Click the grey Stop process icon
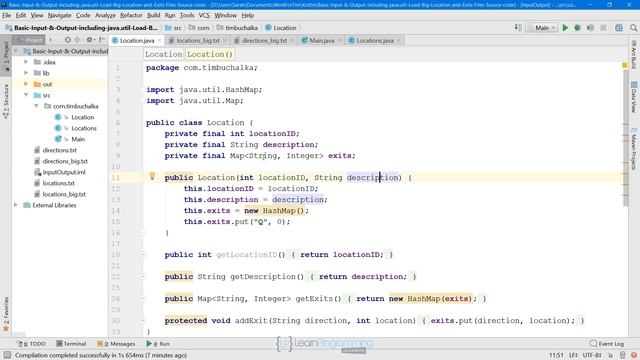 tap(603, 28)
